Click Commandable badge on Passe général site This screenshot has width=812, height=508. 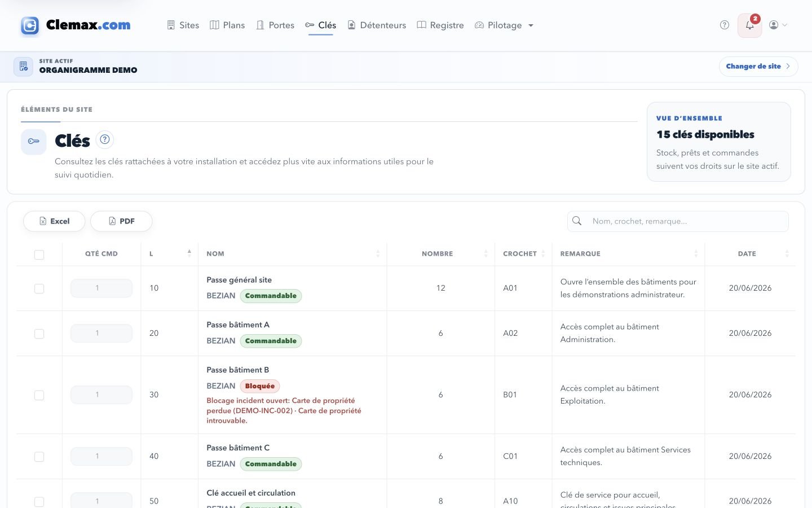[x=271, y=296]
